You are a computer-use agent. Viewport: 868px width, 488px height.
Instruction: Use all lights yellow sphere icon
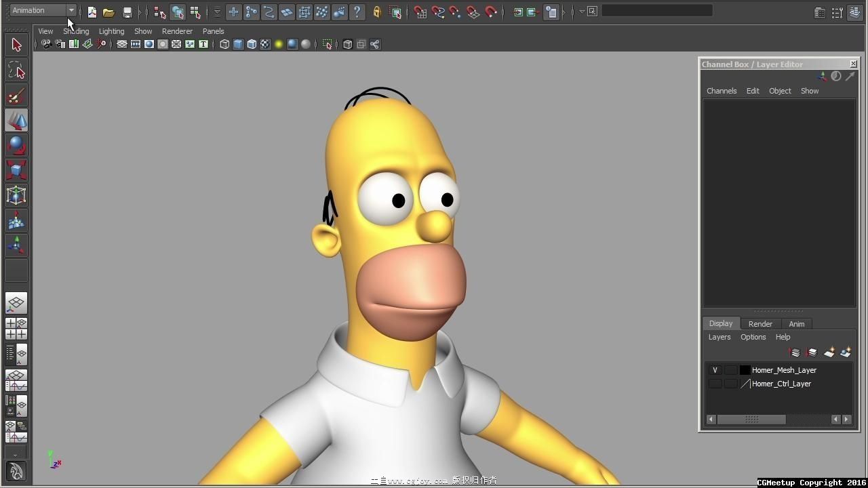(279, 44)
